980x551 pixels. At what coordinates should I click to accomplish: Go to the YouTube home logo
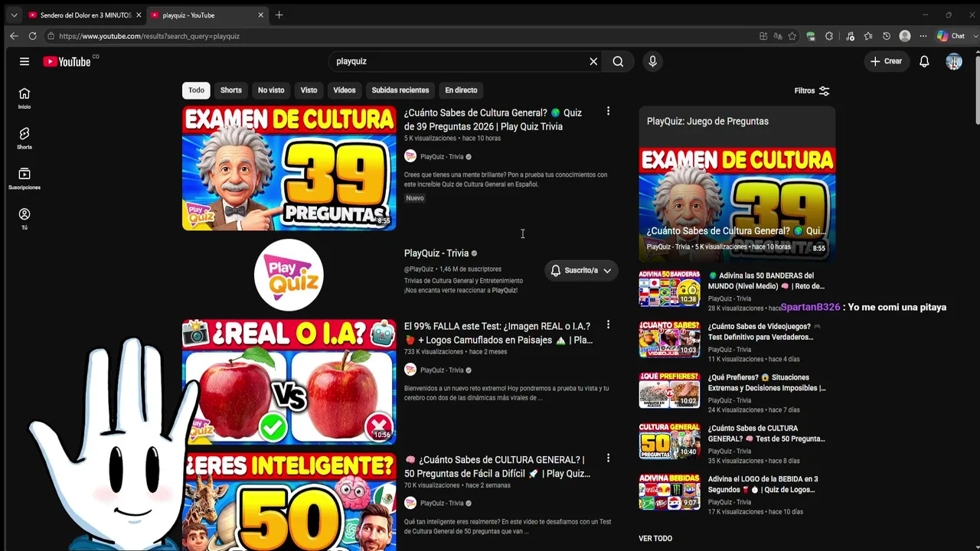tap(67, 61)
